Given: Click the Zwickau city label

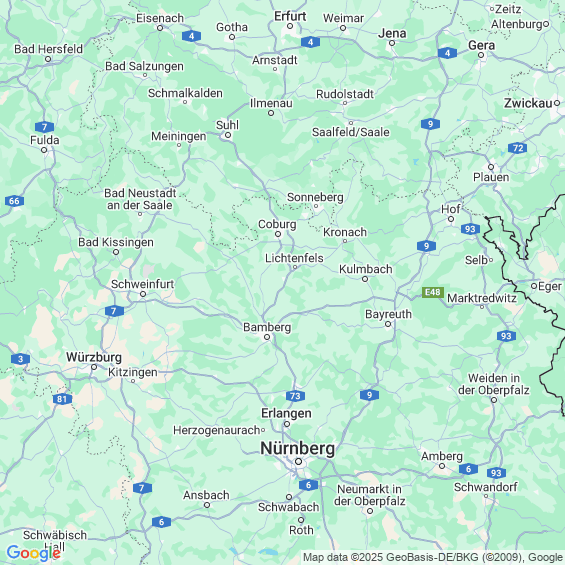Looking at the screenshot, I should coord(528,103).
